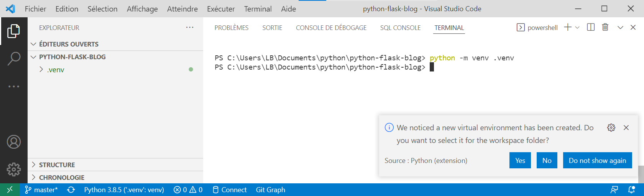Open the Terminal menu in menu bar
Image resolution: width=644 pixels, height=196 pixels.
tap(258, 9)
